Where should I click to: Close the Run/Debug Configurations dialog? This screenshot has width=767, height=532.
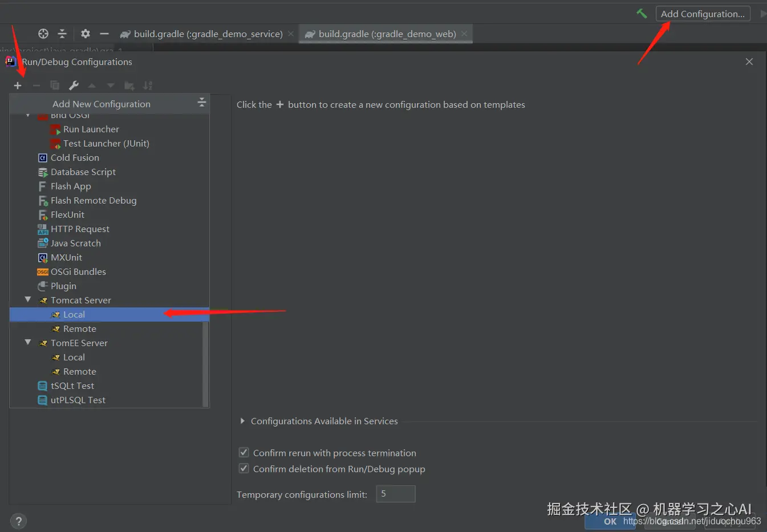point(749,62)
